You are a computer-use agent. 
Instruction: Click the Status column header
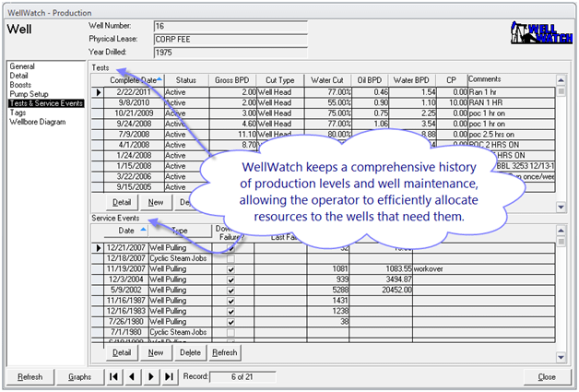pyautogui.click(x=186, y=80)
